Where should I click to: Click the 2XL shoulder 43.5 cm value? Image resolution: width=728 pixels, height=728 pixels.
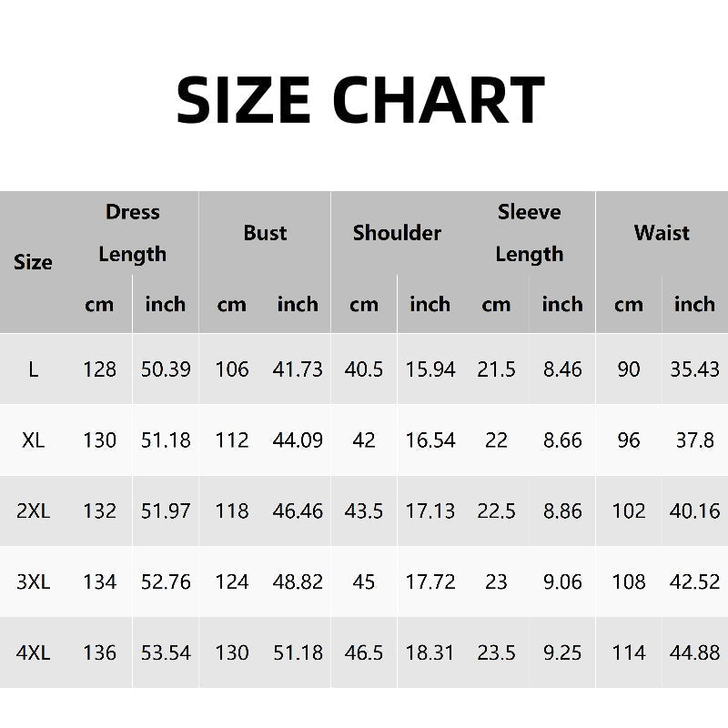click(364, 511)
